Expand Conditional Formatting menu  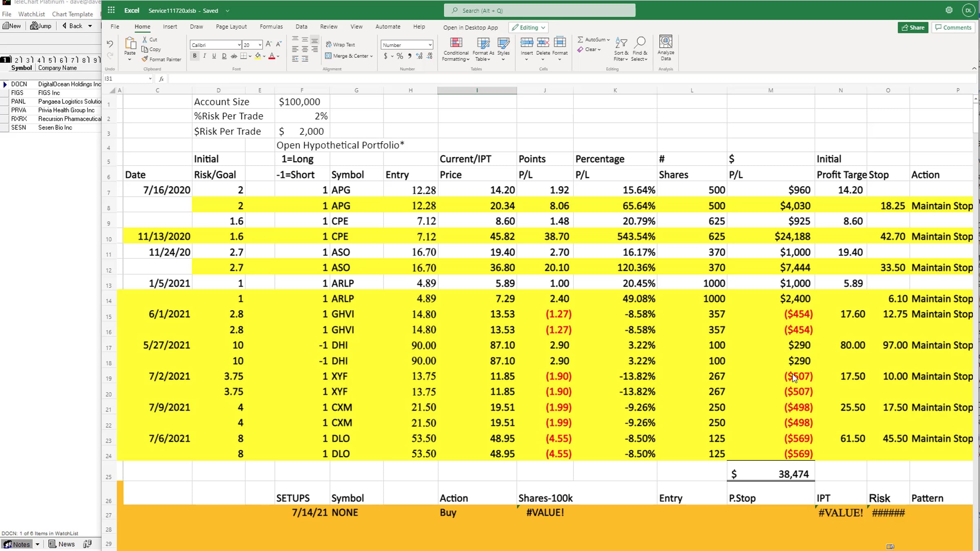click(456, 49)
